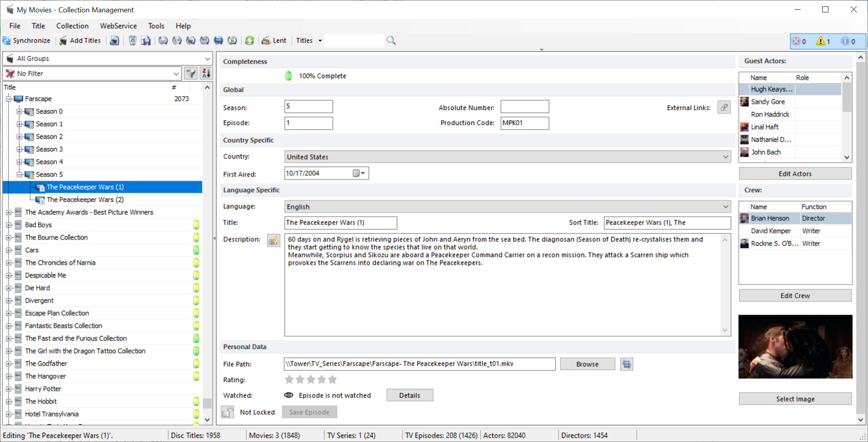The height and width of the screenshot is (442, 868).
Task: Click the clapperboard with globe toolbar icon
Action: click(115, 40)
